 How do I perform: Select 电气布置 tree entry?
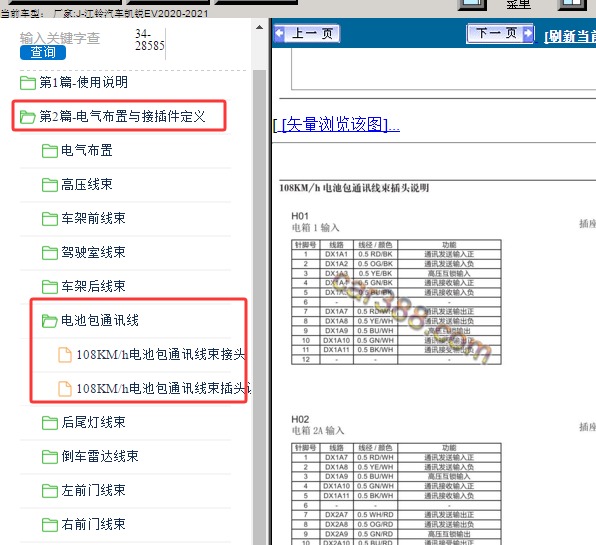(87, 151)
